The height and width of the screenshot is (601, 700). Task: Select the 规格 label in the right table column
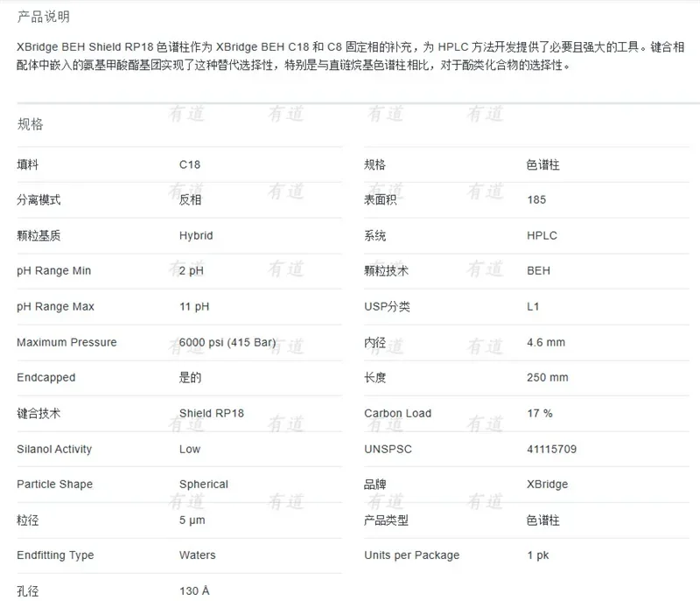coord(374,164)
